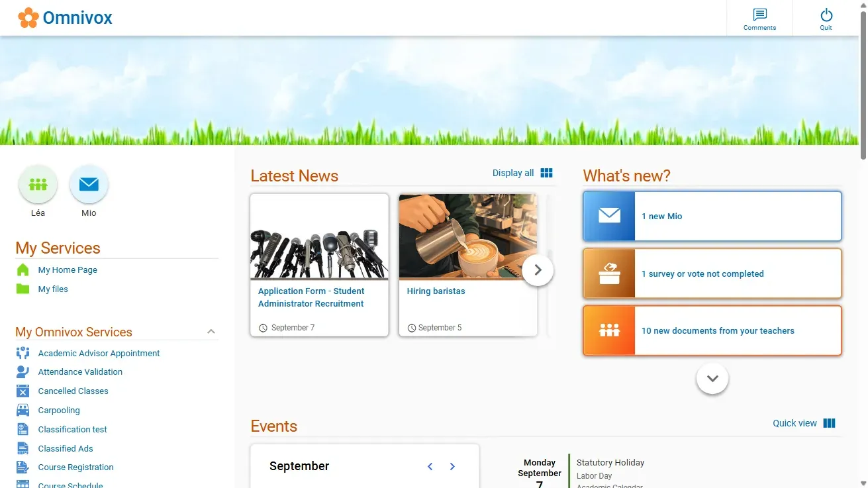Screen dimensions: 868x488
Task: Open the Student Administrator Recruitment news title
Action: (x=311, y=297)
